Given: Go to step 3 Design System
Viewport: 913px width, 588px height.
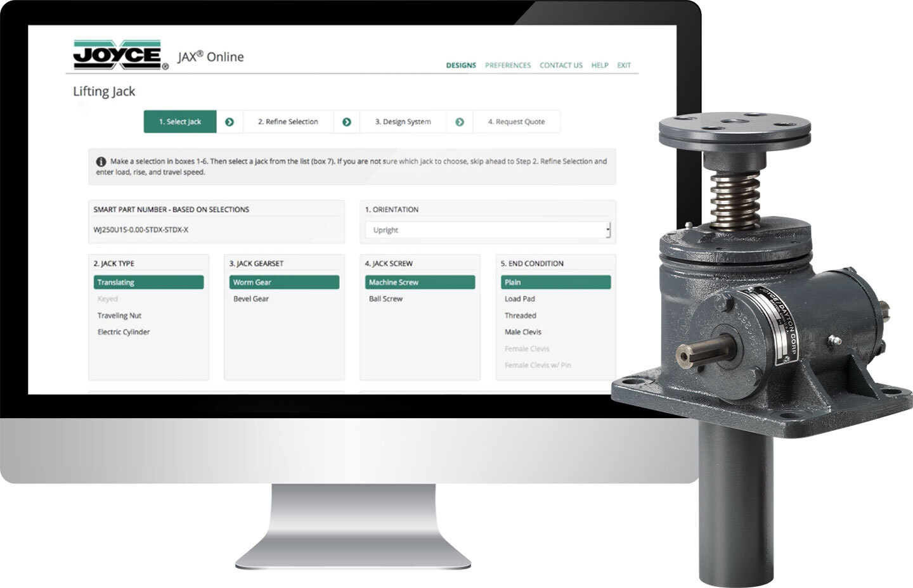Looking at the screenshot, I should click(403, 122).
